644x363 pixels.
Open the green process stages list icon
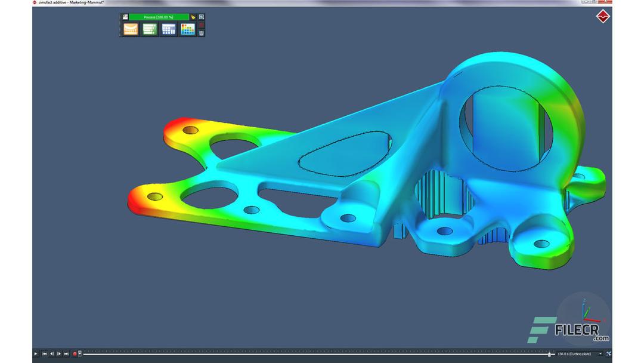149,29
